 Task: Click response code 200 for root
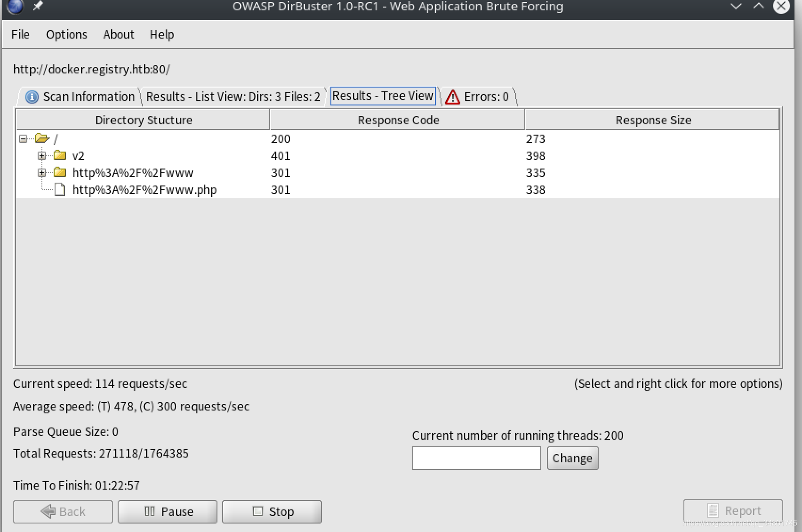281,139
